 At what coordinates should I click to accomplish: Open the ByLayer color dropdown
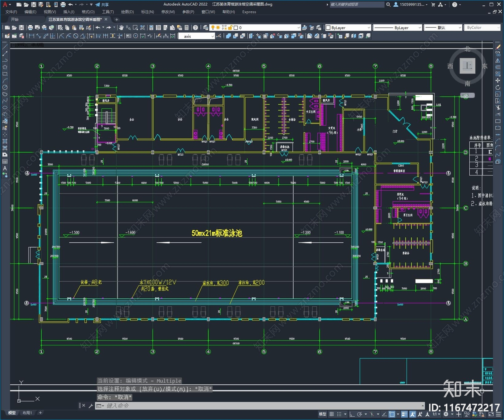[348, 28]
